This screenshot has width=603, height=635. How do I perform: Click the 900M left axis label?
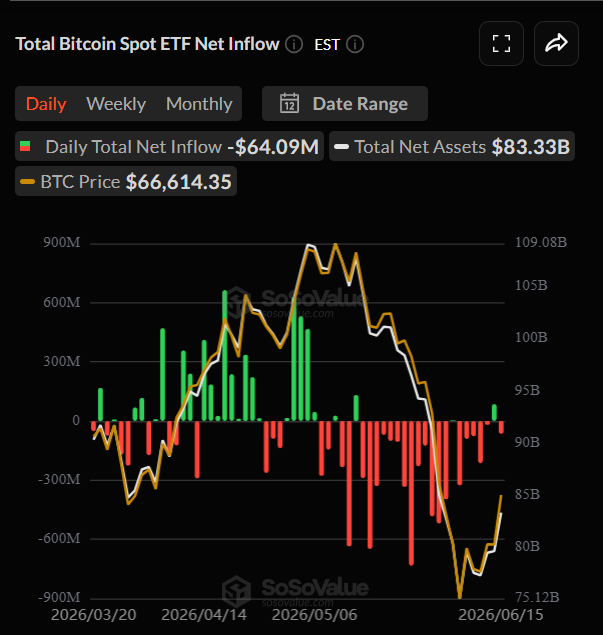(62, 242)
